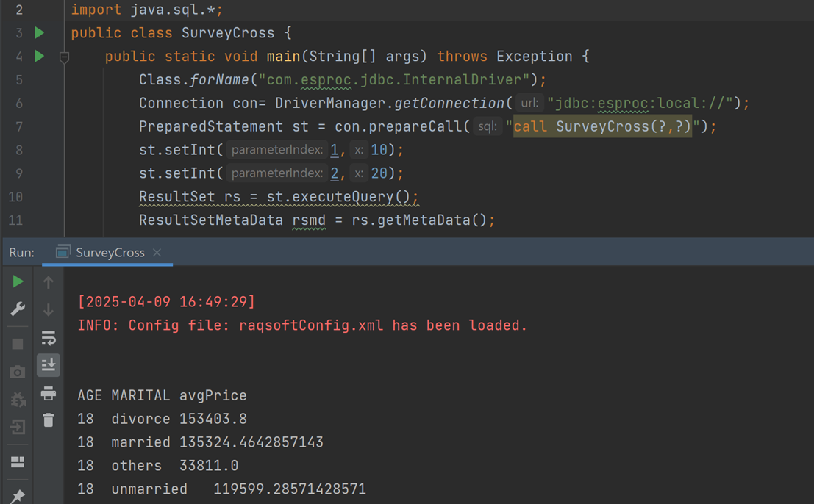Collapse the main method fold marker

click(64, 57)
